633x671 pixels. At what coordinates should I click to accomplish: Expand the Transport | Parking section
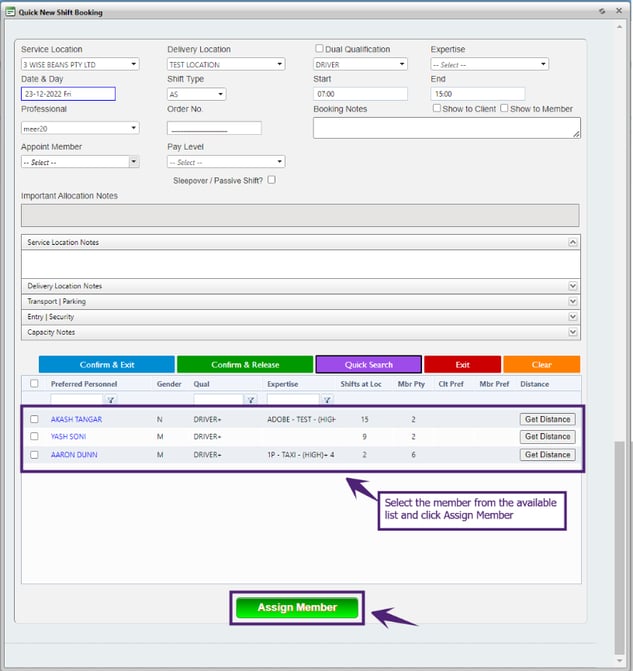pos(573,301)
